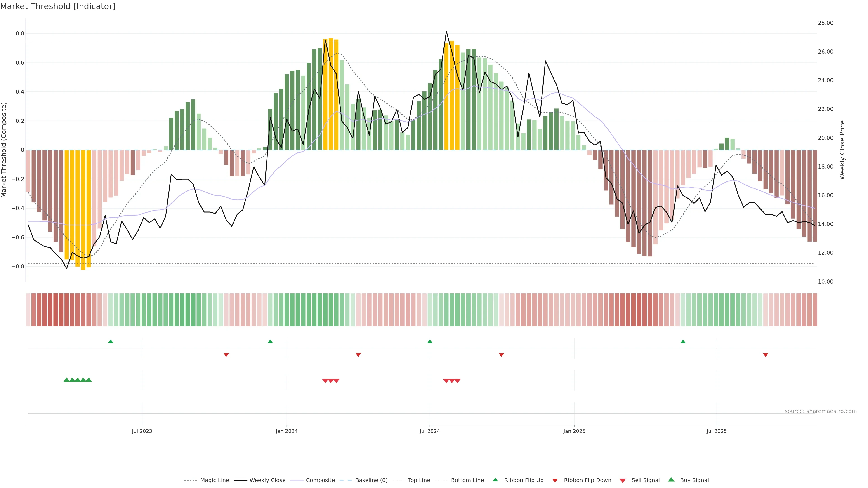
Task: Click the Sell Signal legend triangle icon
Action: [x=623, y=481]
